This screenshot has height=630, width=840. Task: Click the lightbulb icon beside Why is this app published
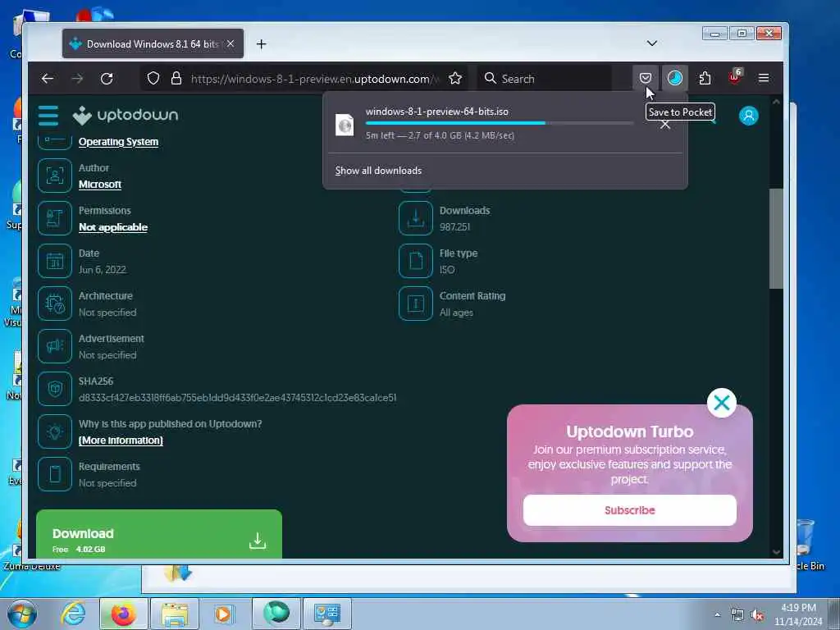55,431
